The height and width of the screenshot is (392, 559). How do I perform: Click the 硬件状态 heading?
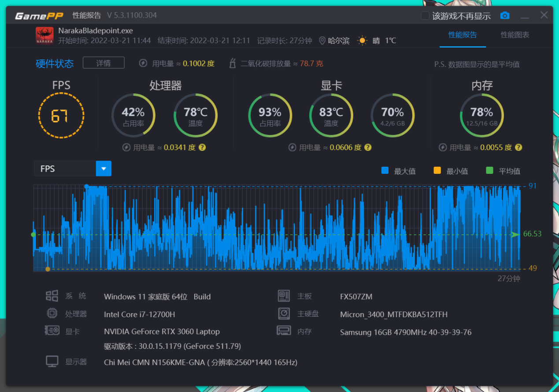pos(55,63)
